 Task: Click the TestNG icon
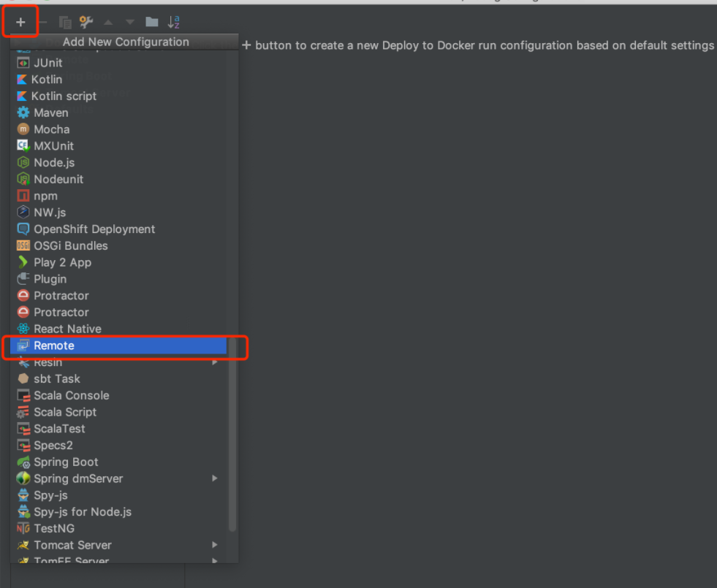coord(23,529)
